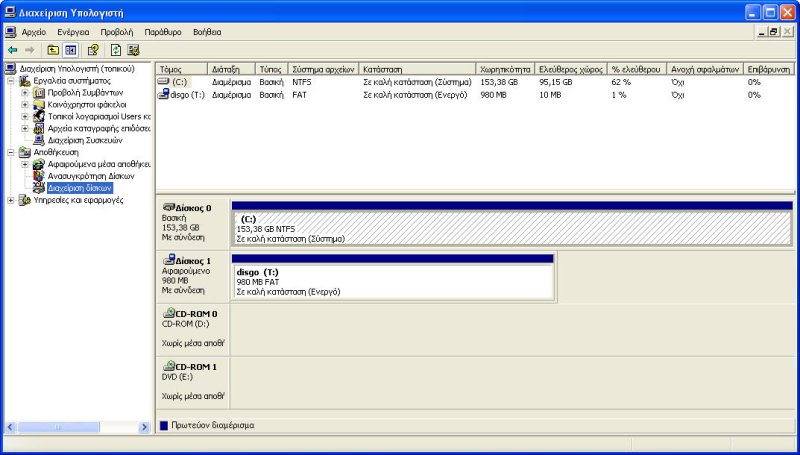Viewport: 800px width, 455px height.
Task: Select the (C:) 153,38 GB NTFS partition block
Action: (x=512, y=228)
